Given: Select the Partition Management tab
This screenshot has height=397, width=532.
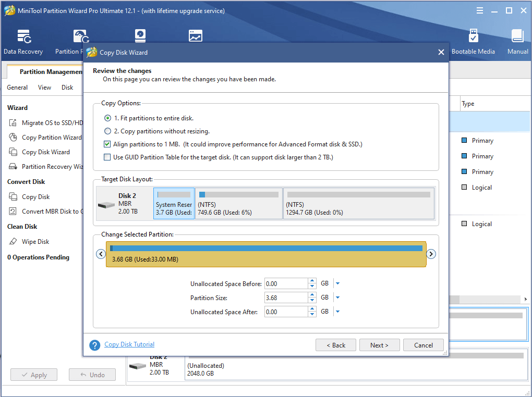Looking at the screenshot, I should point(45,71).
